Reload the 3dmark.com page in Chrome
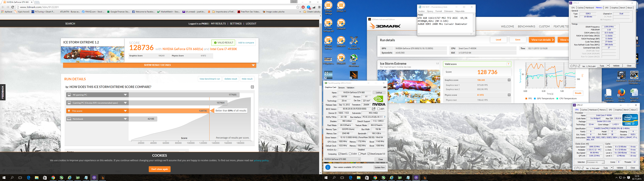Image resolution: width=644 pixels, height=181 pixels. click(13, 7)
